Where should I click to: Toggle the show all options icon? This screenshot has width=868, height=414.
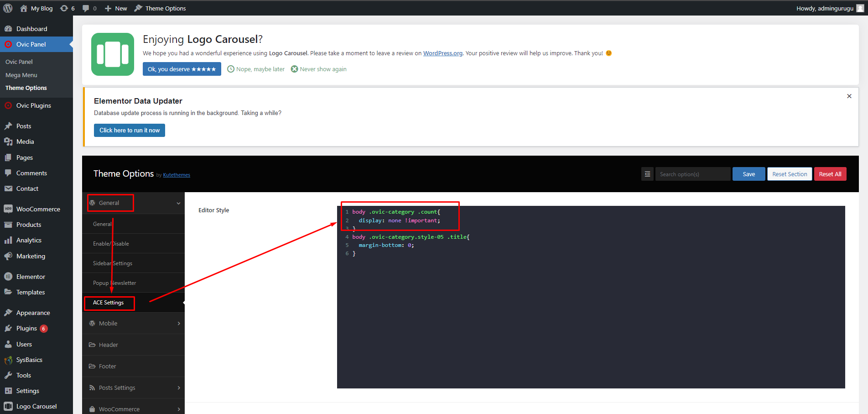click(647, 174)
